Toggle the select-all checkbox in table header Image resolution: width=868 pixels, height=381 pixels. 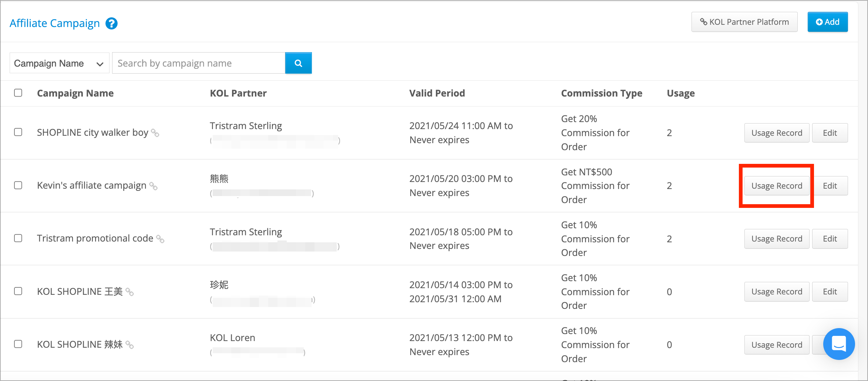coord(18,93)
